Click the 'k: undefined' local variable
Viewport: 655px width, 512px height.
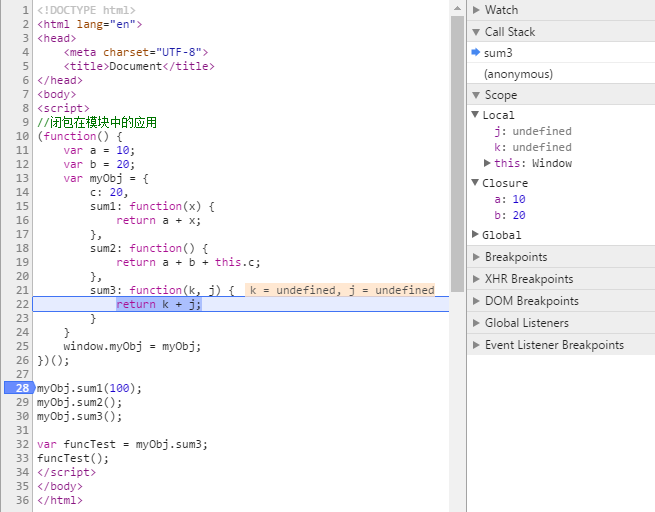(533, 147)
